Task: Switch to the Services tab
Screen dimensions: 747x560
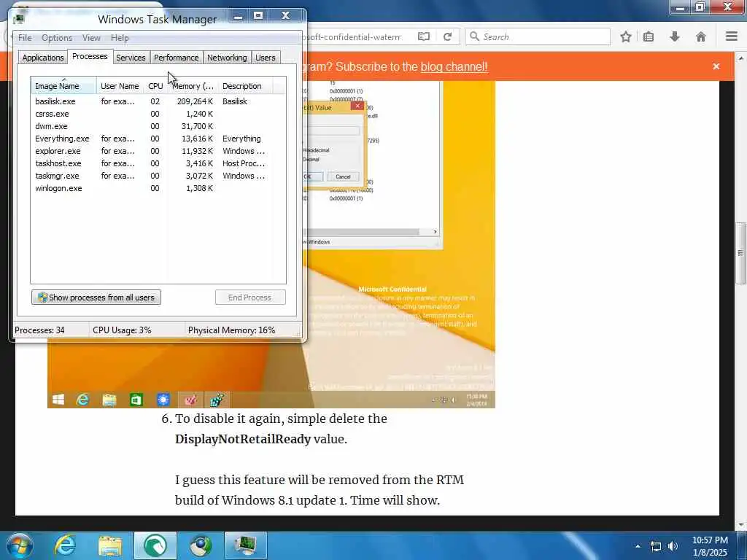Action: pyautogui.click(x=131, y=58)
